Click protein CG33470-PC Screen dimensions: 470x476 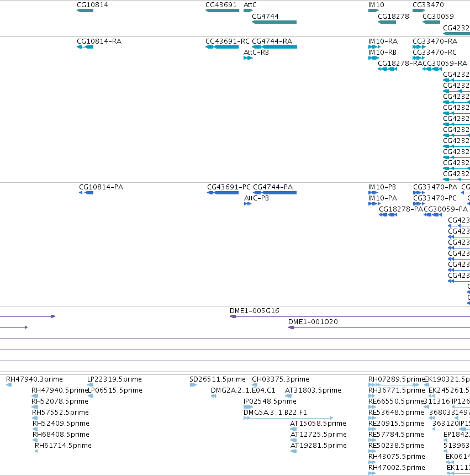[419, 204]
